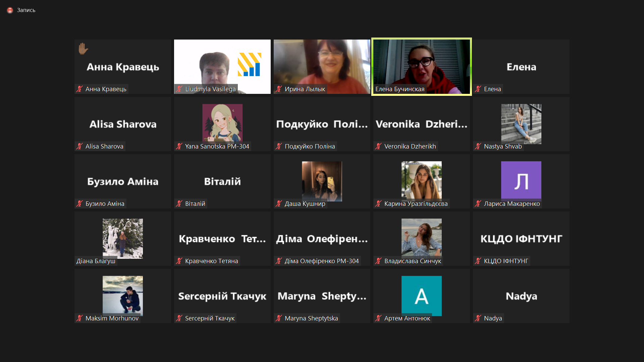Click the red recording indicator icon

click(10, 10)
